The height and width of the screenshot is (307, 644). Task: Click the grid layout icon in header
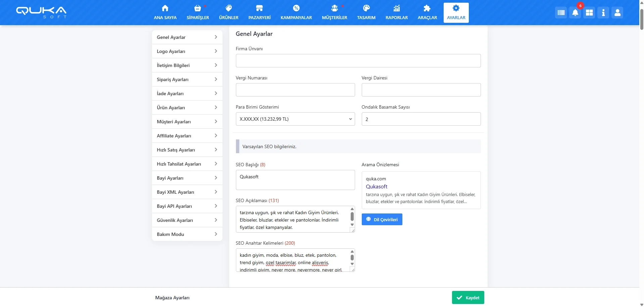[589, 13]
